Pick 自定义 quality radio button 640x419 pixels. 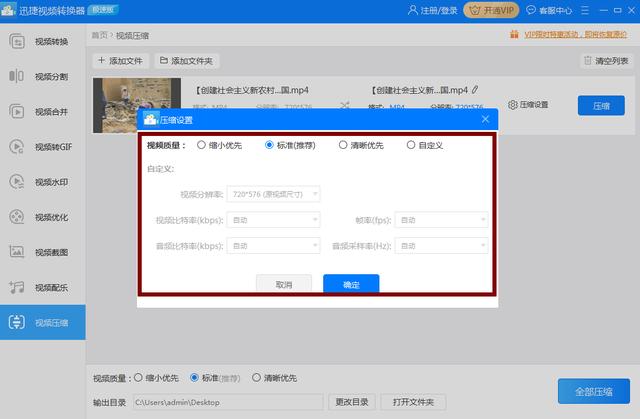coord(411,145)
